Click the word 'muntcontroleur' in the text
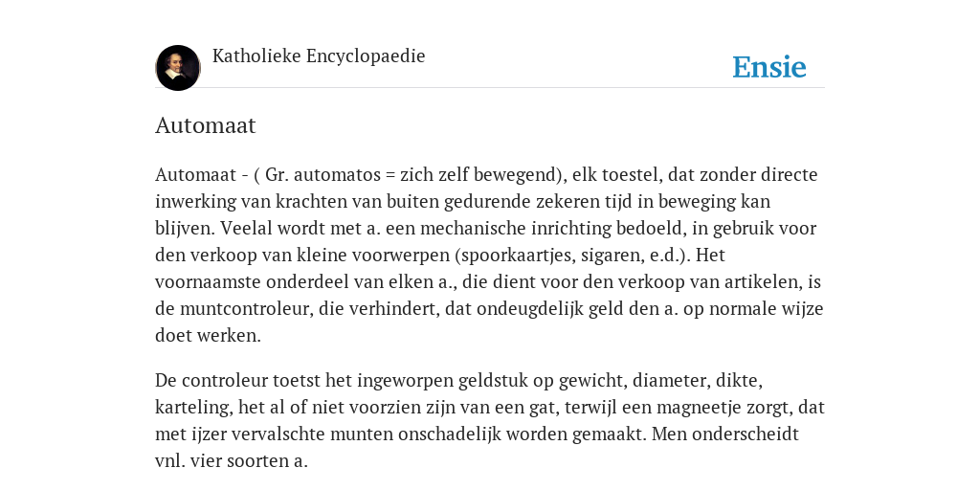 tap(244, 309)
